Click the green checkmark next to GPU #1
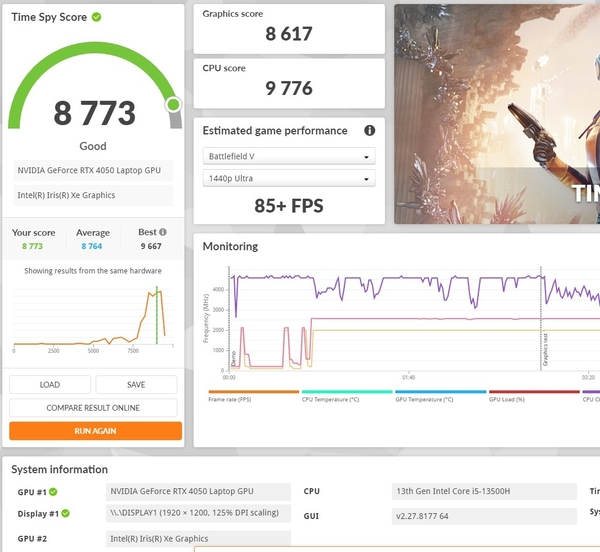600x552 pixels. (53, 492)
